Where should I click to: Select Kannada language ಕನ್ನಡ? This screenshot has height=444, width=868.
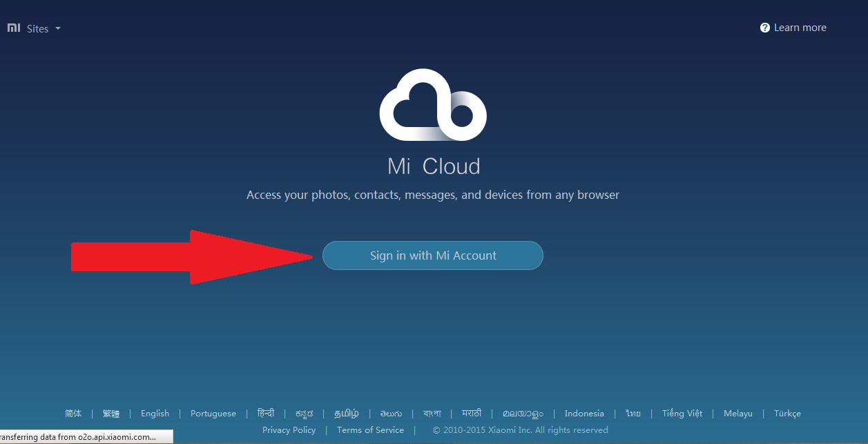click(304, 413)
